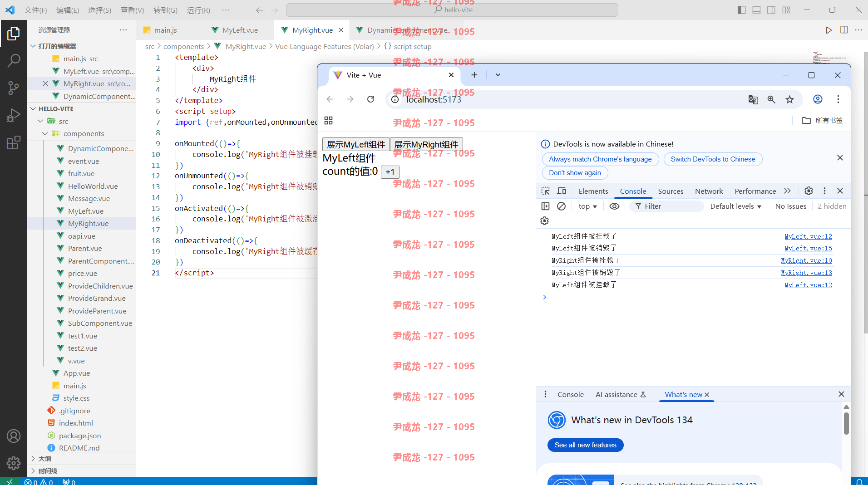Activate DevTools inspect element picker
Viewport: 868px width, 485px height.
(x=546, y=191)
